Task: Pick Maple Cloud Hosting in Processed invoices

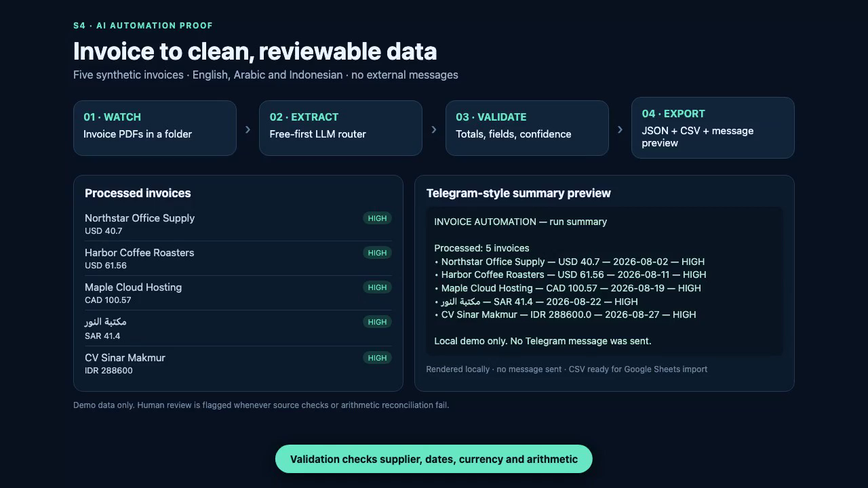Action: coord(134,287)
